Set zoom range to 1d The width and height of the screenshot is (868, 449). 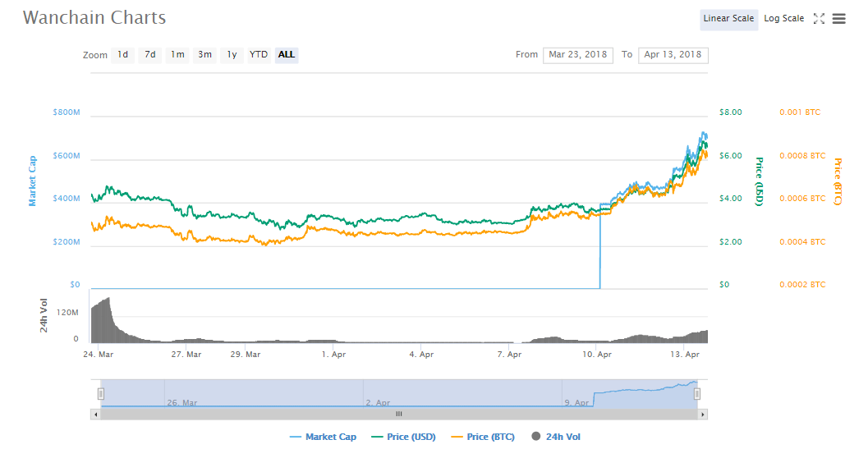pyautogui.click(x=122, y=55)
